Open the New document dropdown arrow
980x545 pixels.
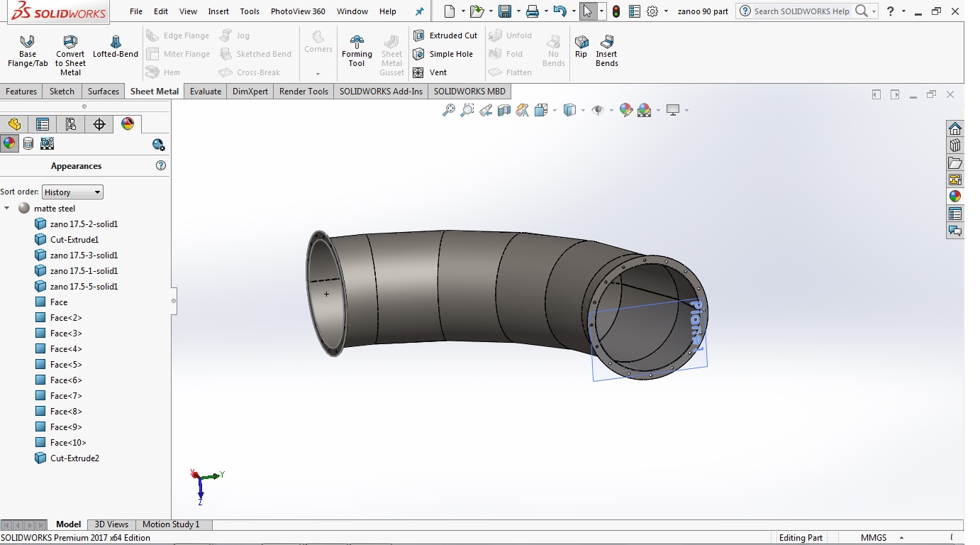pos(463,11)
